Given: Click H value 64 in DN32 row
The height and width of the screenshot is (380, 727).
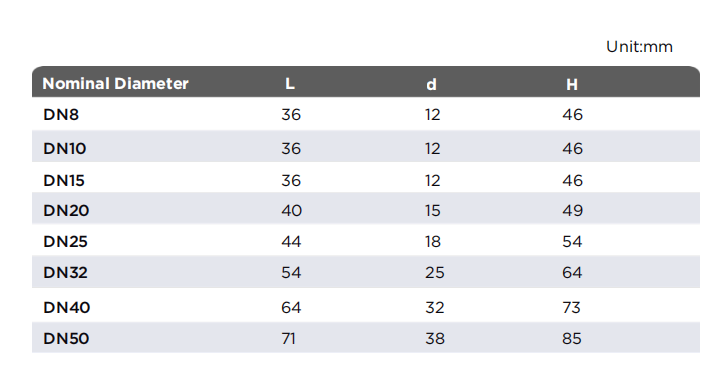Looking at the screenshot, I should [x=572, y=272].
